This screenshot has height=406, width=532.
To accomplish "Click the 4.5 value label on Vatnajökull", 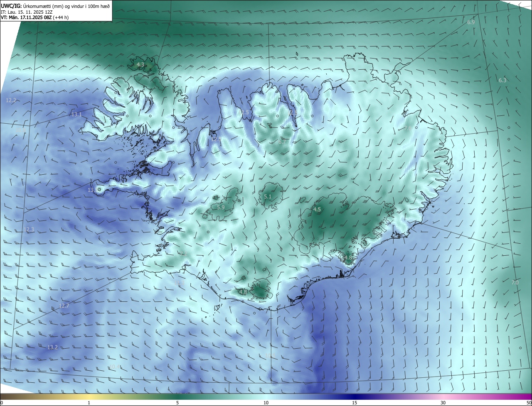I will (x=317, y=209).
